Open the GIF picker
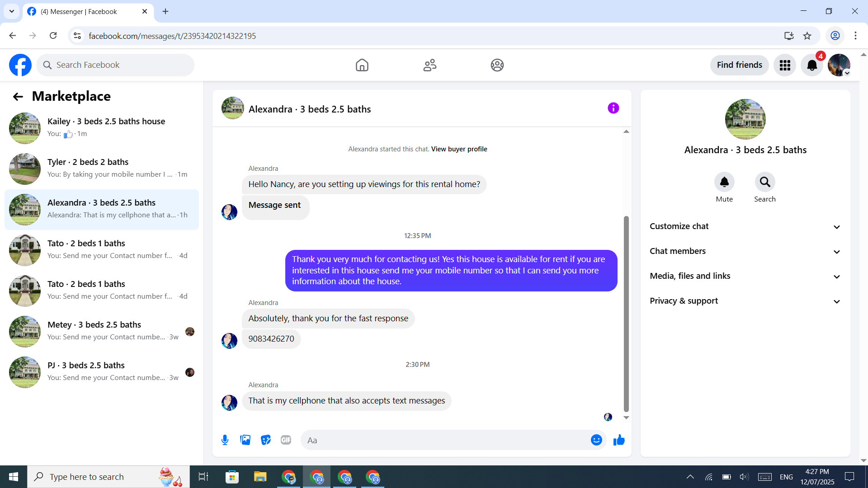 [x=286, y=440]
